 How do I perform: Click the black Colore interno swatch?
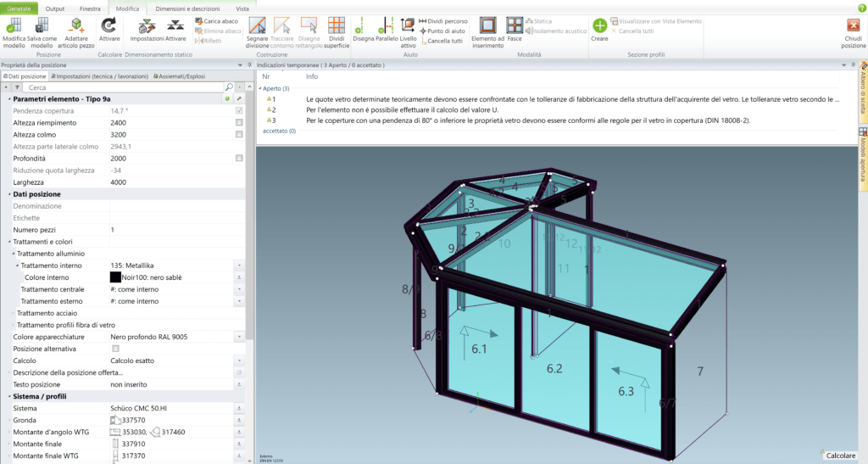pos(115,277)
